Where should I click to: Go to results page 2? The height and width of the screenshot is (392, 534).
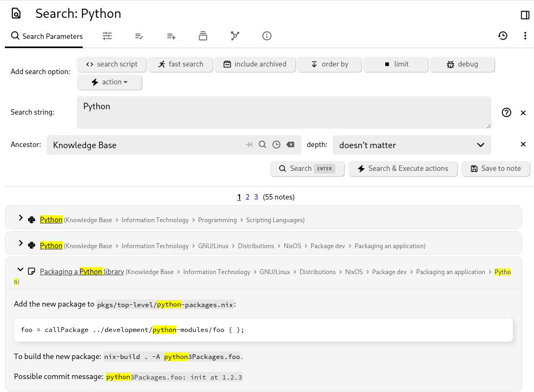(247, 197)
